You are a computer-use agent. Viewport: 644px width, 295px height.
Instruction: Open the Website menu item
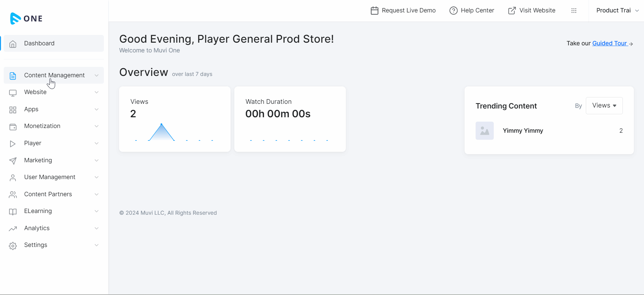click(x=35, y=92)
